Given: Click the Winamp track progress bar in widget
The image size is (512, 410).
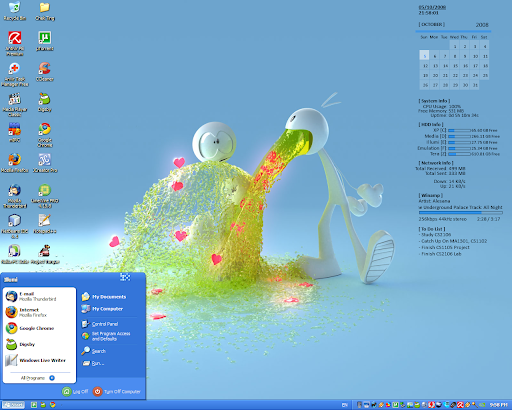Looking at the screenshot, I should (461, 212).
